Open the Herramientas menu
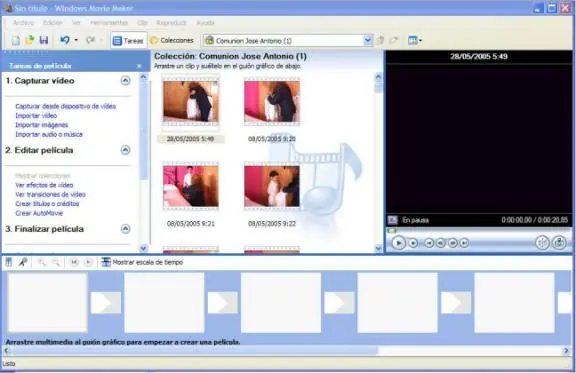Viewport: 576px width, 373px height. tap(109, 23)
